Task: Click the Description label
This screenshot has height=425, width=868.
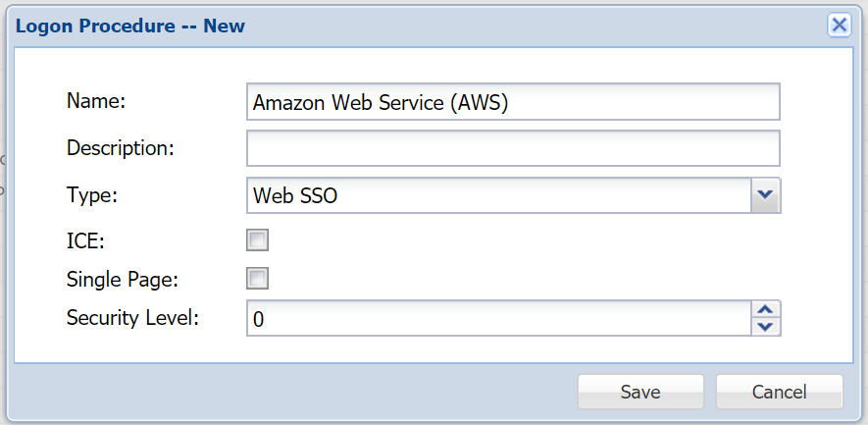Action: 120,148
